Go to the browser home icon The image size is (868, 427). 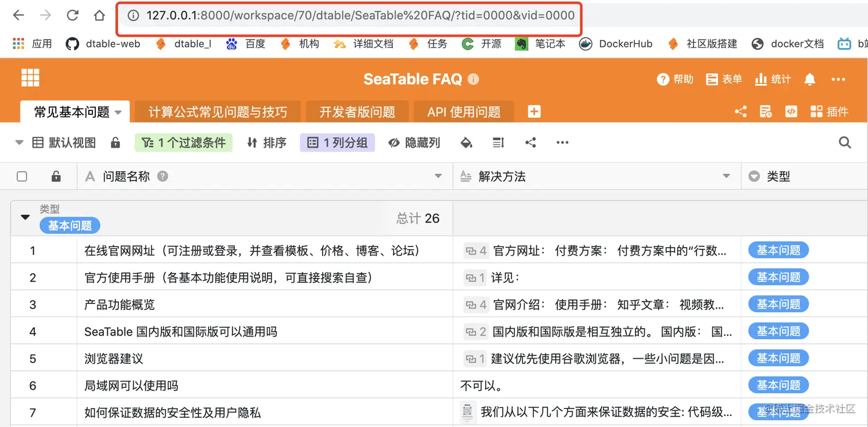[x=99, y=16]
